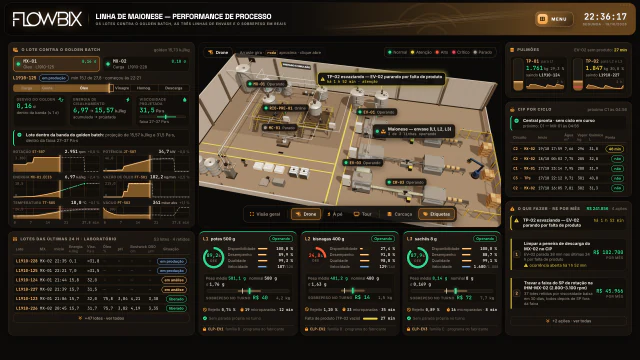The image size is (640, 360).
Task: Select the MX-02 mixer card
Action: (146, 64)
